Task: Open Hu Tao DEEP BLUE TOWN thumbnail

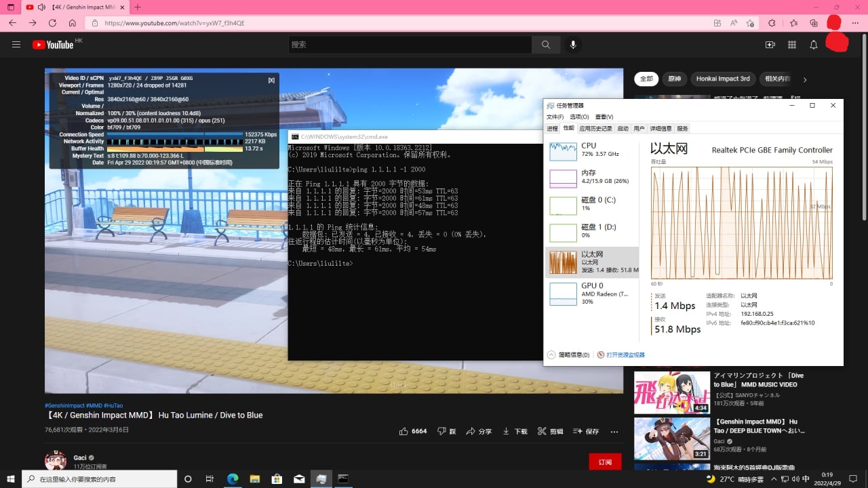Action: click(672, 439)
